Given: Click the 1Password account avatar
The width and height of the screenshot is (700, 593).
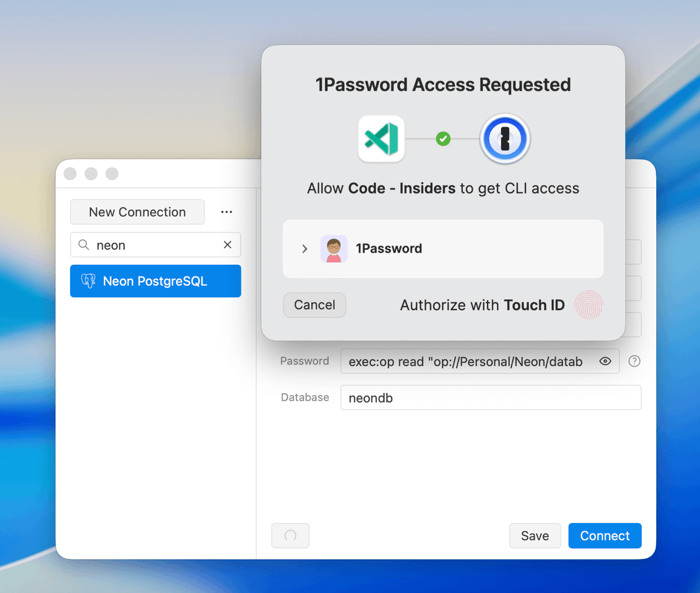Looking at the screenshot, I should [334, 249].
